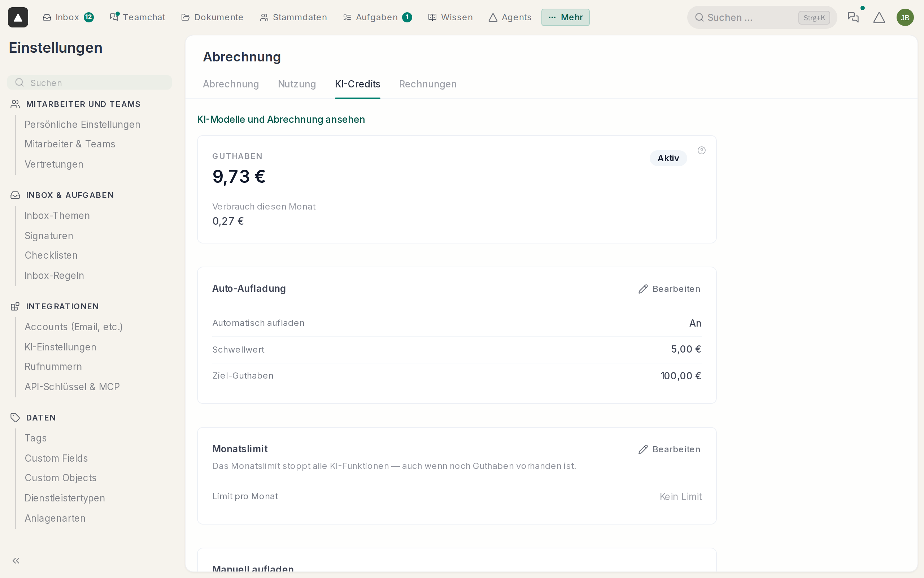Image resolution: width=924 pixels, height=578 pixels.
Task: Collapse Integrationen section header
Action: 55,306
